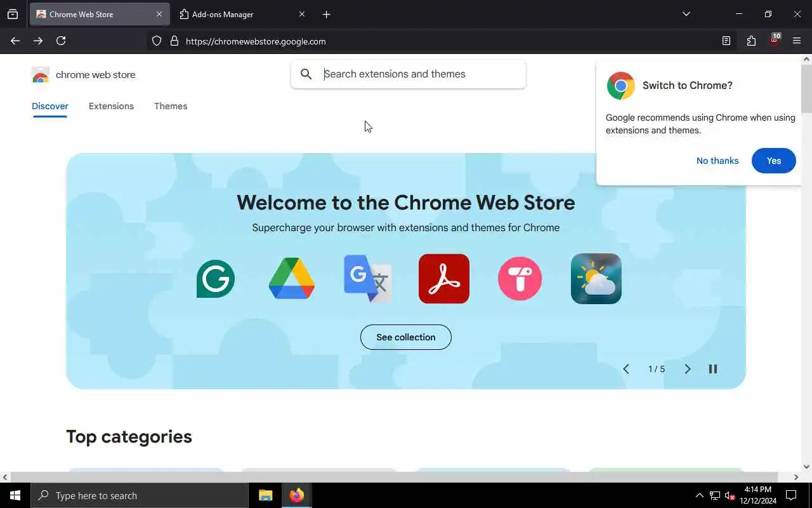
Task: Click the vertical scrollbar thumb
Action: pyautogui.click(x=806, y=89)
